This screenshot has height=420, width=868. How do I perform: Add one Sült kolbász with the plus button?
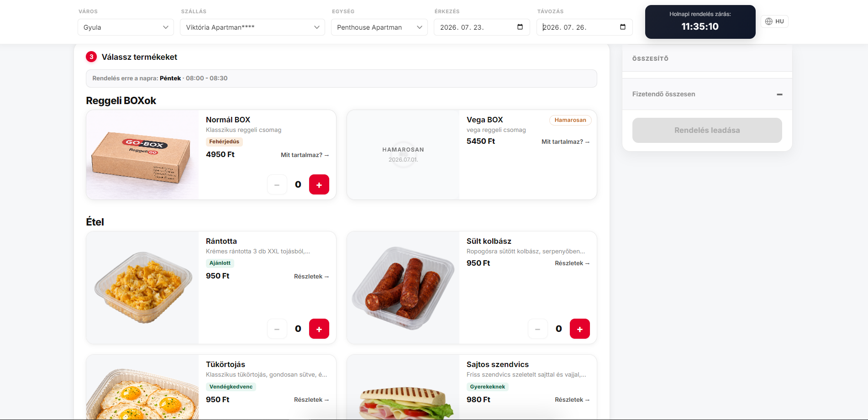pyautogui.click(x=580, y=329)
